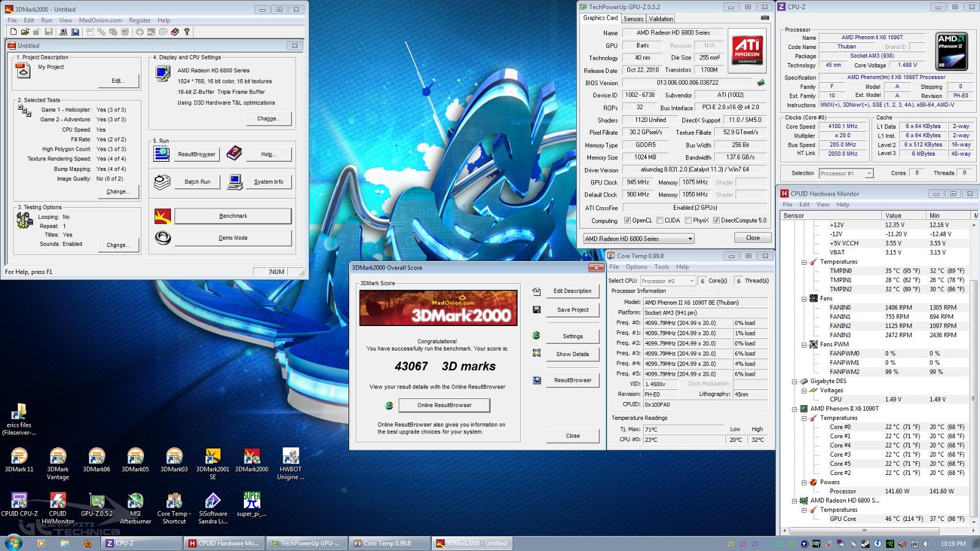The height and width of the screenshot is (551, 980).
Task: Open the Select CPU dropdown in Core Temp
Action: 668,281
